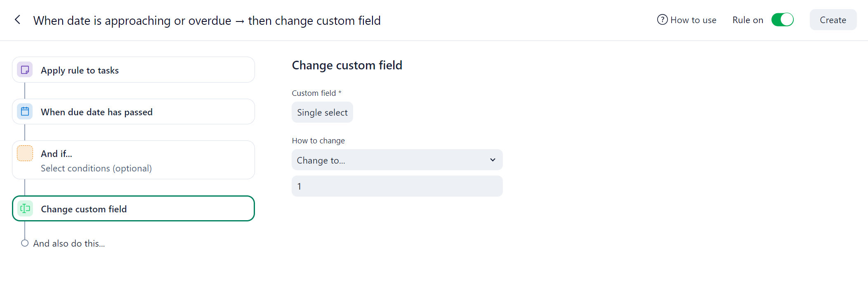Click the chevron arrow on Change to
Screen dimensions: 868x297
493,160
